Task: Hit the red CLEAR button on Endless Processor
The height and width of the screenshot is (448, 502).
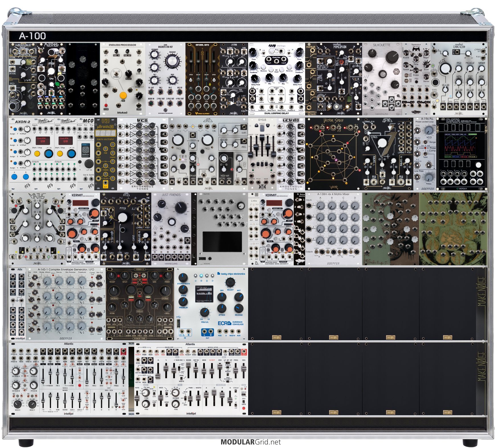Action: (106, 105)
